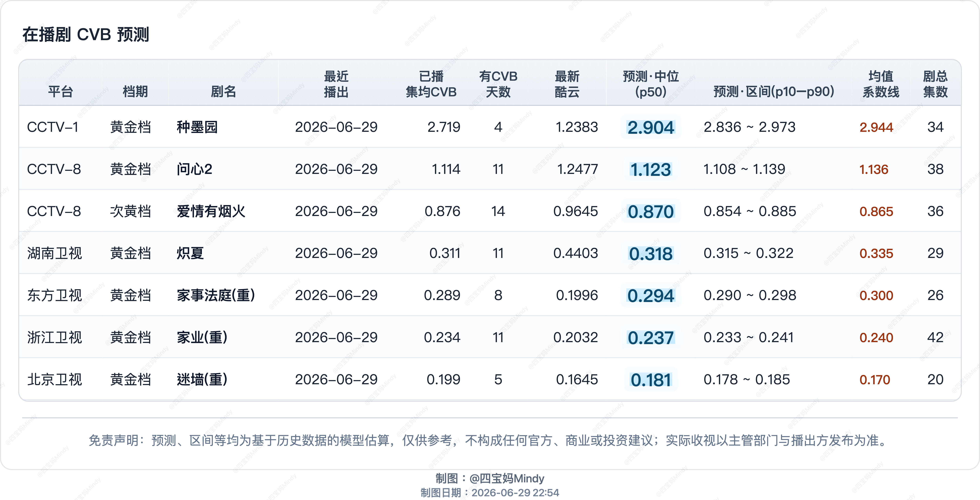Click the 次黄档 slot cell
980x500 pixels.
point(131,211)
